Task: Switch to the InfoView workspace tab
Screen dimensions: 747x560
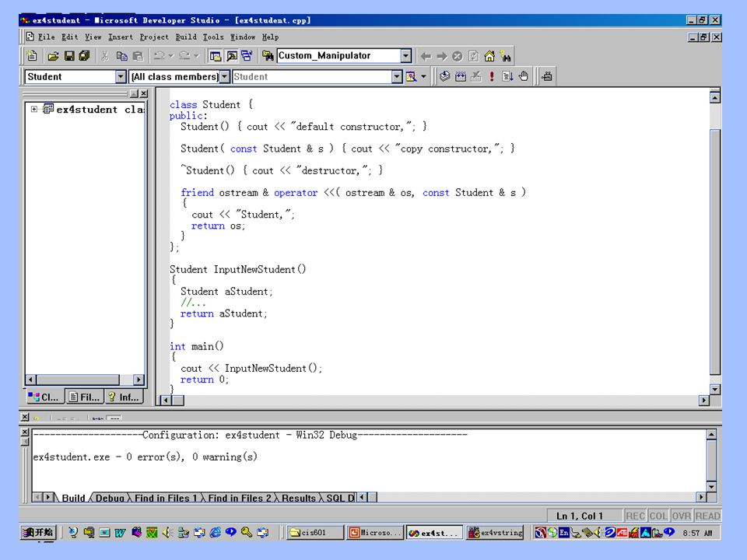Action: coord(124,397)
